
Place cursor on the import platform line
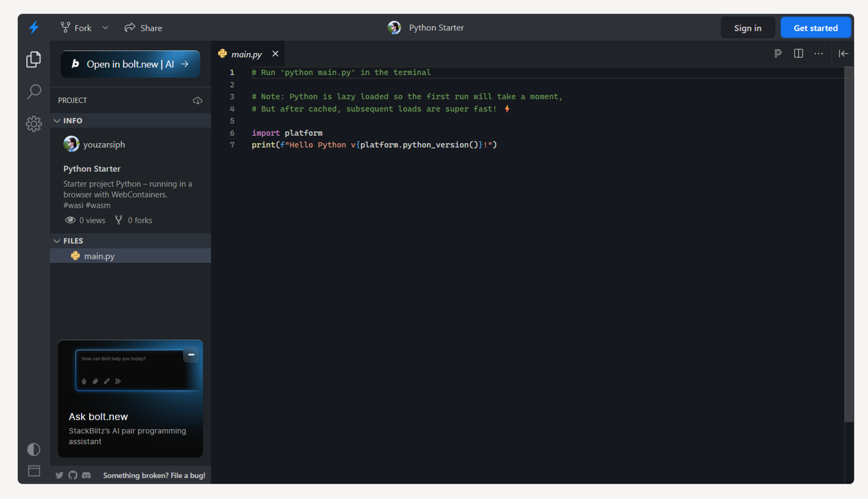pyautogui.click(x=287, y=133)
